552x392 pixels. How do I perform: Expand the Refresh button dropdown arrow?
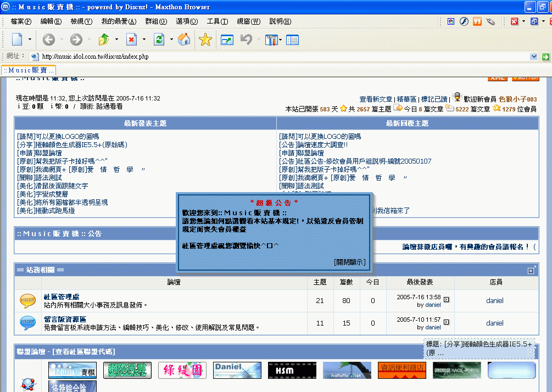point(171,40)
